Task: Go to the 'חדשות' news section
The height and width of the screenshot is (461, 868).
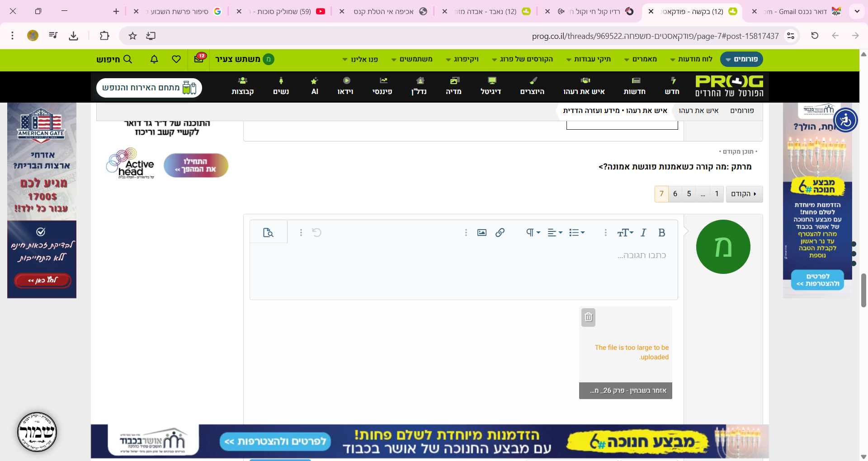Action: (635, 86)
